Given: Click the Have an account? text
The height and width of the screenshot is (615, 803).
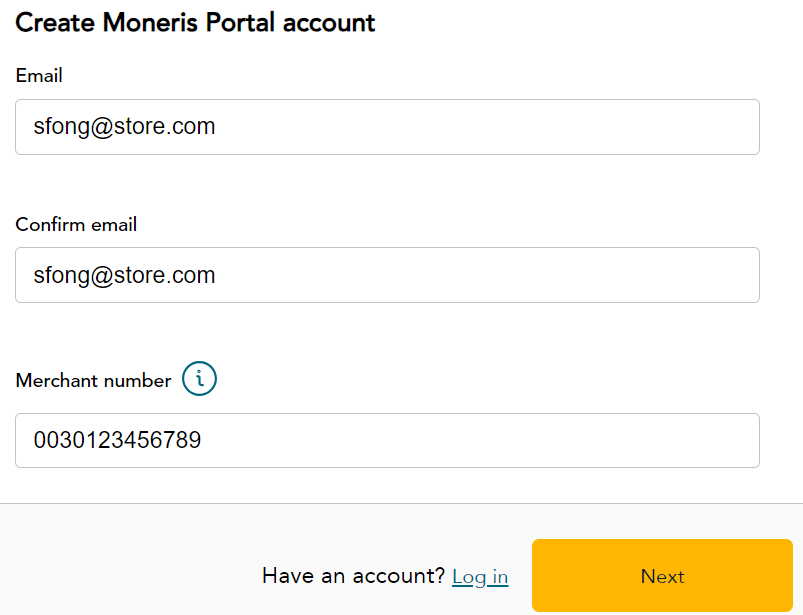Looking at the screenshot, I should pyautogui.click(x=353, y=576).
